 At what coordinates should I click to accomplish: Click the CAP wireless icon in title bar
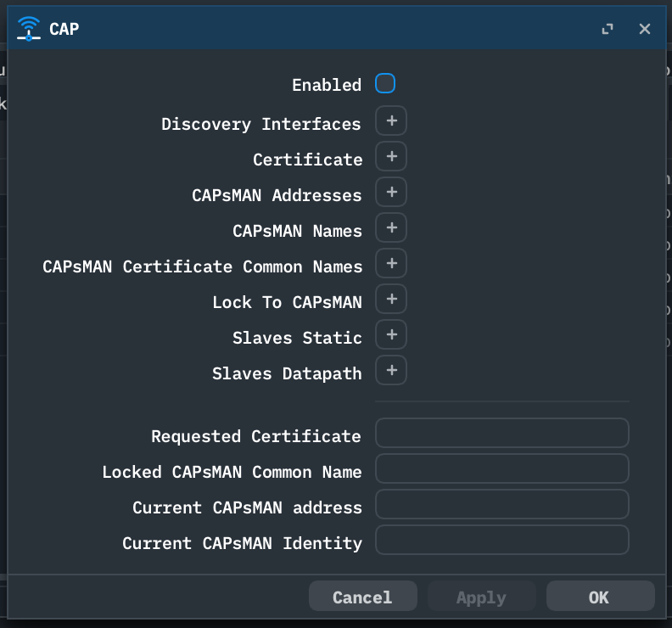(x=29, y=29)
